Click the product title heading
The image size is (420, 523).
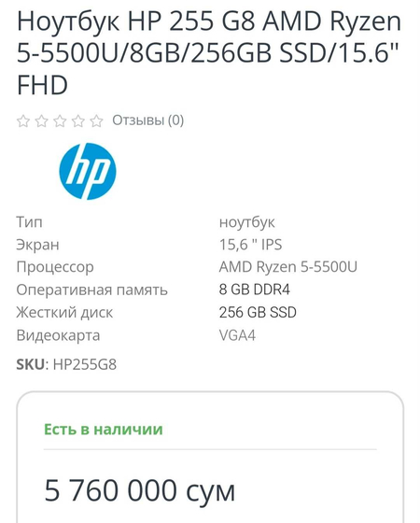209,52
